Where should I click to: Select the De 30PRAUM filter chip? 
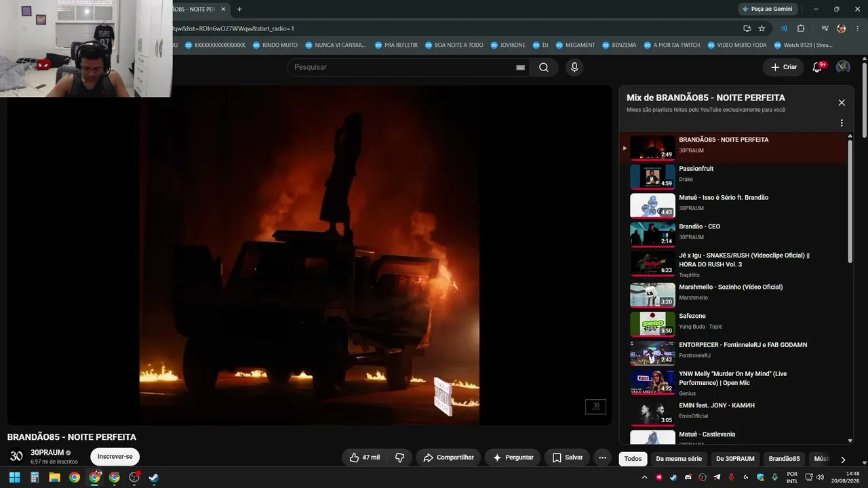[735, 459]
